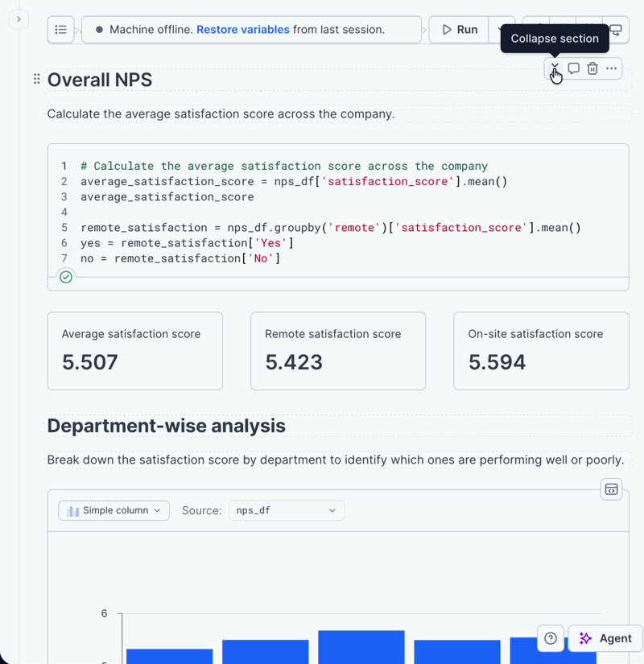Open the help question mark icon
This screenshot has height=664, width=644.
click(x=551, y=638)
